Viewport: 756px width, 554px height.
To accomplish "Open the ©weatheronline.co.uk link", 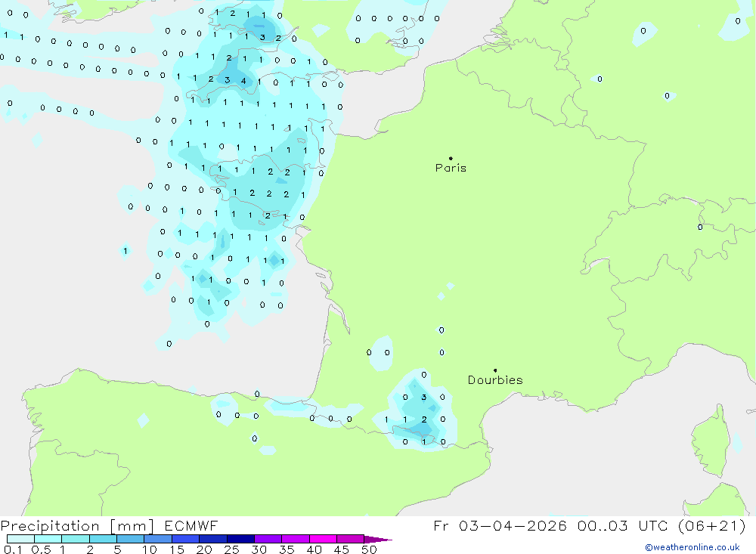I will (x=692, y=547).
